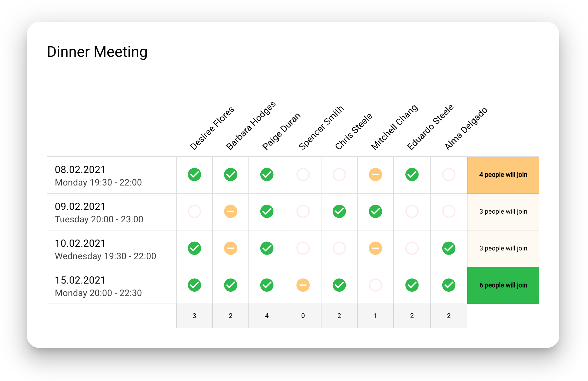This screenshot has width=588, height=381.
Task: Toggle Mitchell Chang's empty circle on 15.02.2021
Action: (375, 285)
